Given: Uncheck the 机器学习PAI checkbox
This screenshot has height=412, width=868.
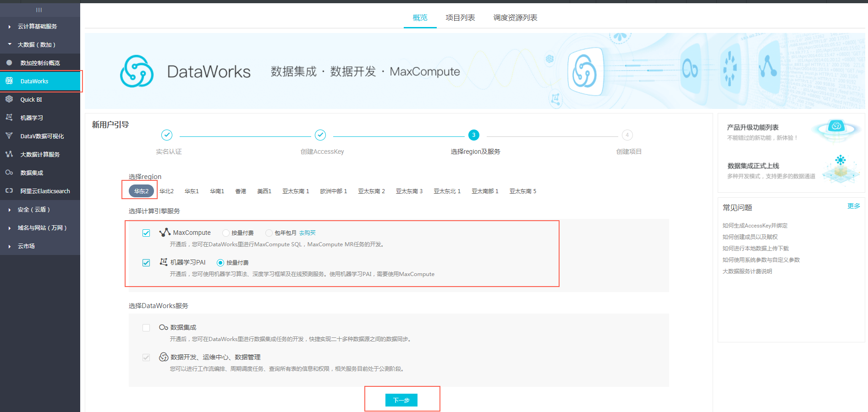Looking at the screenshot, I should 146,263.
